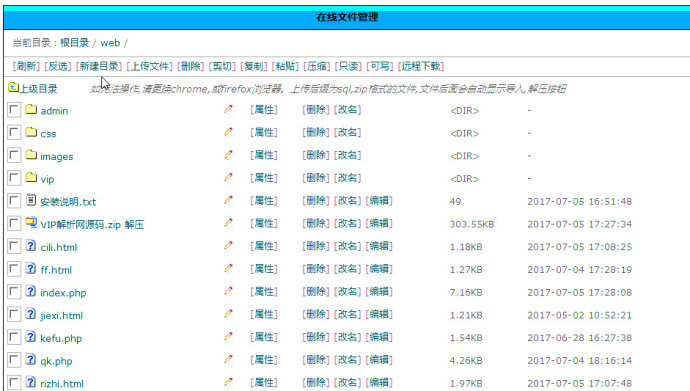Click 编辑 for index.php
The height and width of the screenshot is (391, 690).
click(x=379, y=292)
